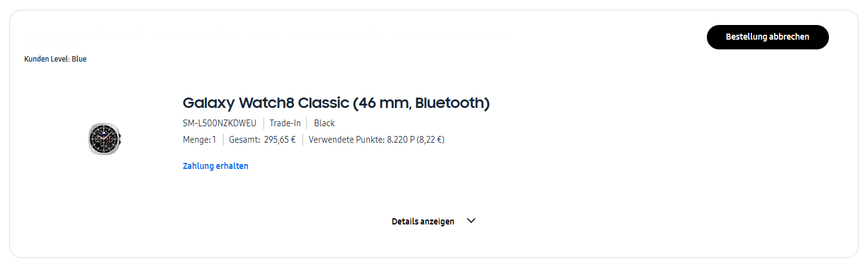Screen dimensions: 868x272
Task: Click the chevron arrow beside Details anzeigen
Action: [471, 221]
